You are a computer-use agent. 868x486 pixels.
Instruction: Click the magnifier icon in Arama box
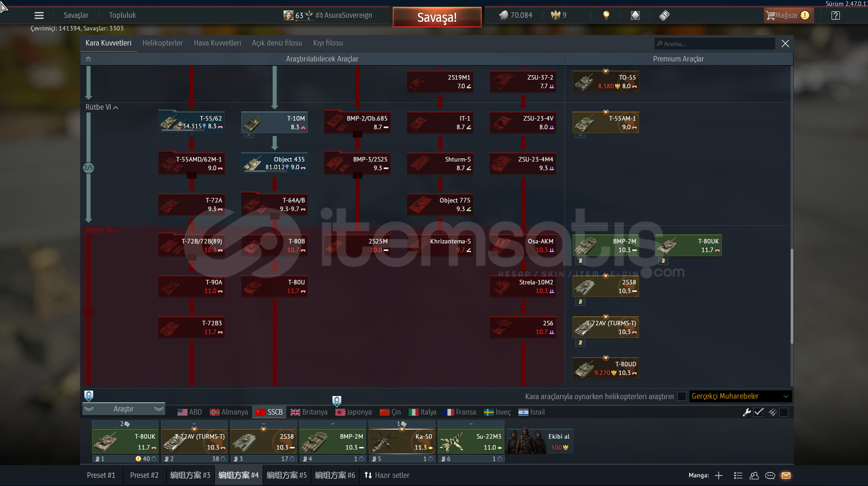660,44
